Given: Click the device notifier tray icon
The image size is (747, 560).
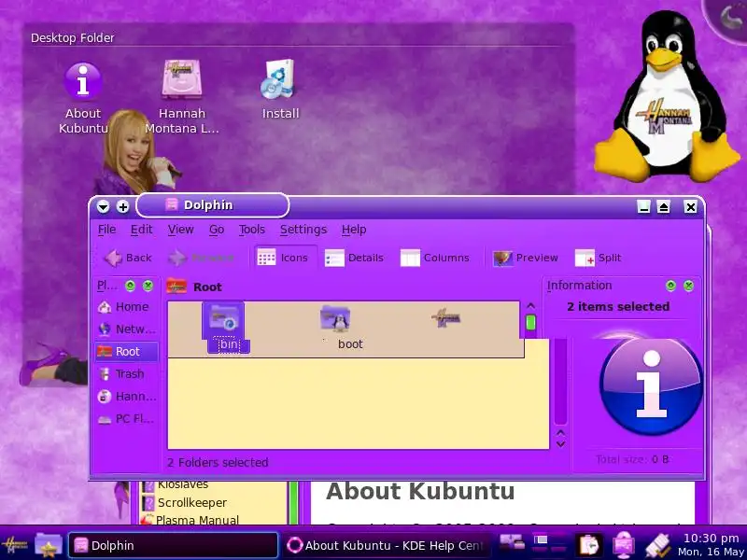Looking at the screenshot, I should point(512,542).
